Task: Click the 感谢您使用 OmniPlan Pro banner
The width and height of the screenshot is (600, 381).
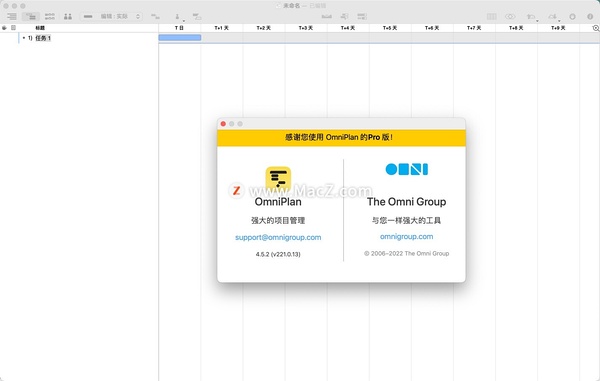Action: click(341, 138)
